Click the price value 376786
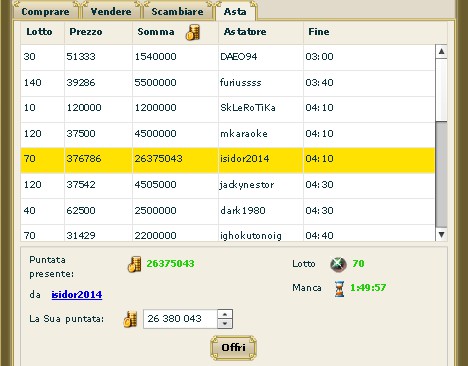Viewport: 468px width, 366px height. pos(84,159)
